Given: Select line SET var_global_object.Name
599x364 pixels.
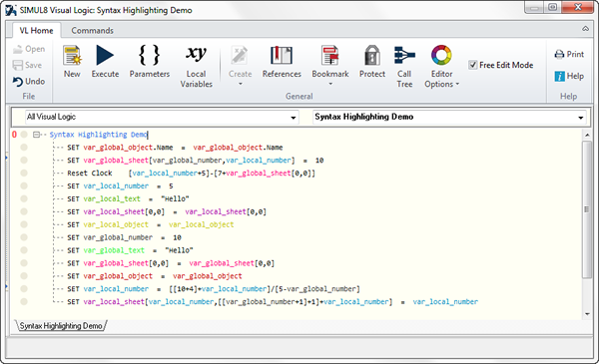Looking at the screenshot, I should (x=175, y=148).
